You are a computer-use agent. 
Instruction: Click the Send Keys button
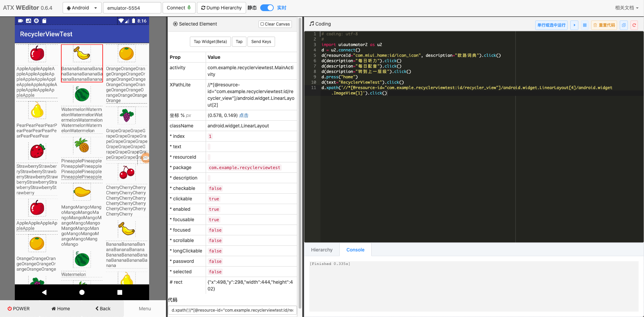[x=261, y=42]
